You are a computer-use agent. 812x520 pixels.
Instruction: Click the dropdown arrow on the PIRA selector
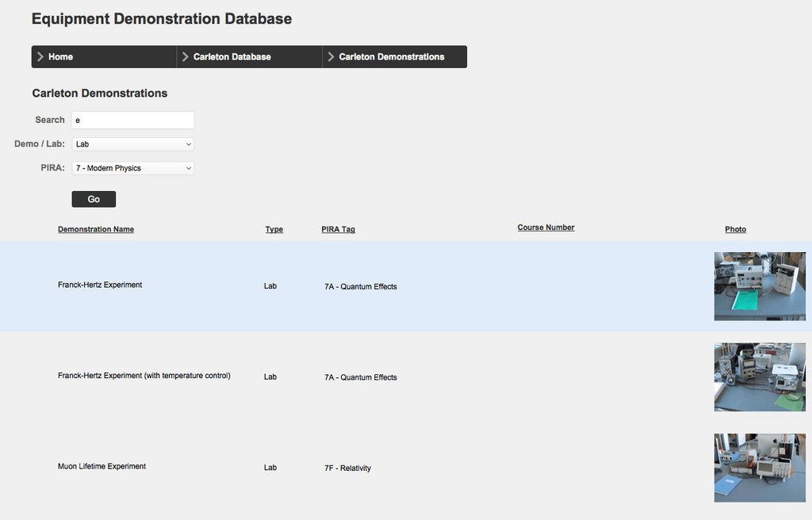coord(189,167)
